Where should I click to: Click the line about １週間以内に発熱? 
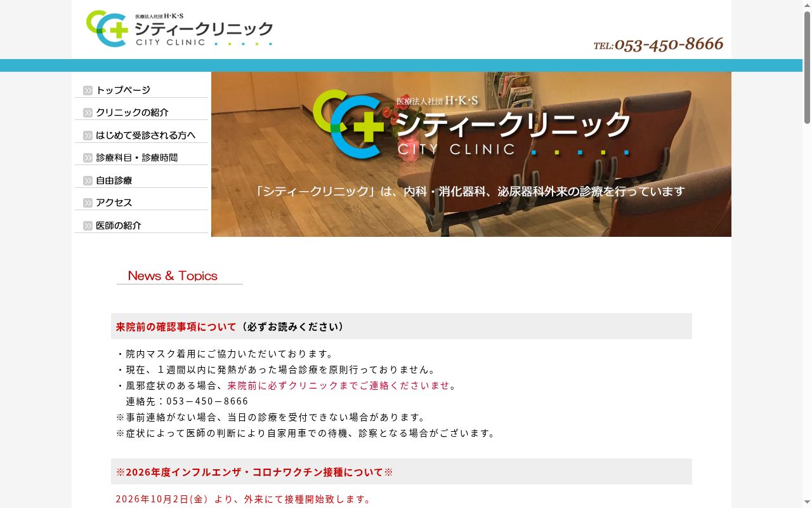click(277, 370)
